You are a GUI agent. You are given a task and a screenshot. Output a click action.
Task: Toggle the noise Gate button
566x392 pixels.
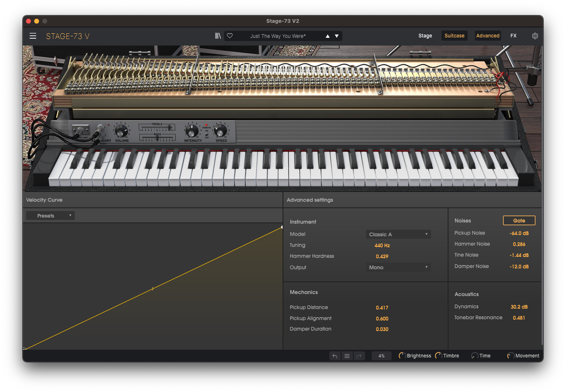coord(519,220)
